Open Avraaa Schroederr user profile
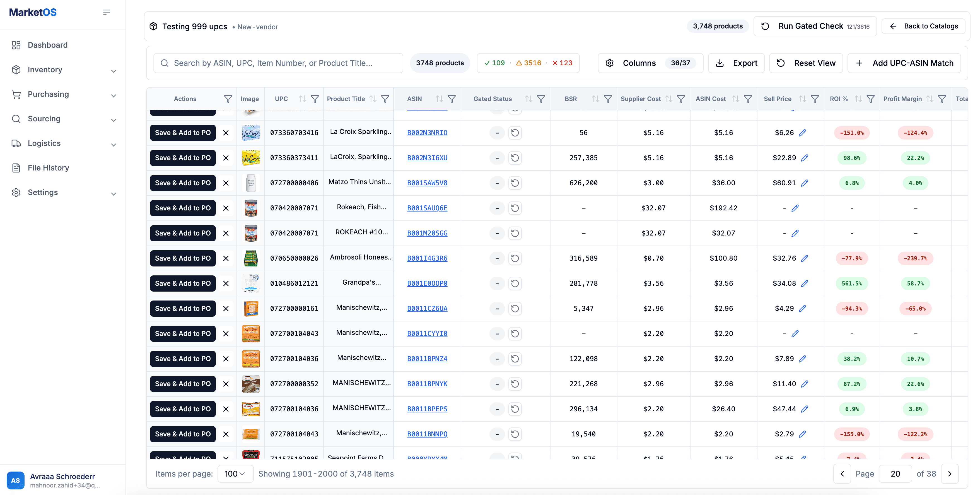Screen dimensions: 980x495 [63, 480]
